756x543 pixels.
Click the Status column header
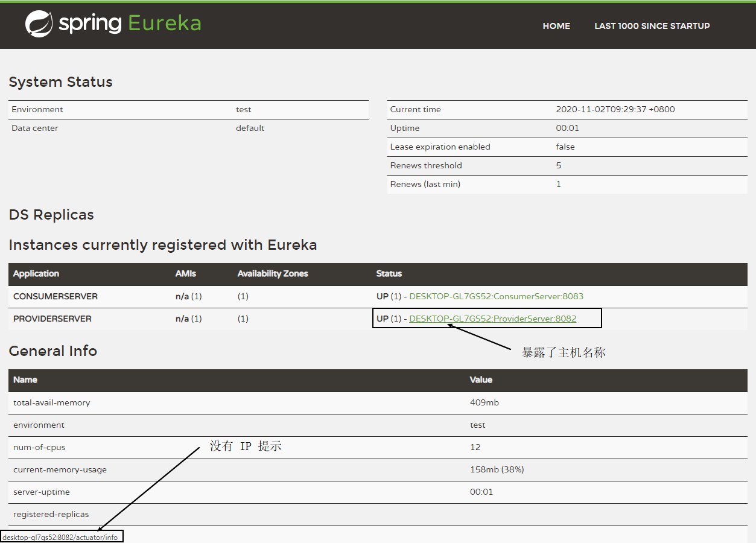pos(389,274)
